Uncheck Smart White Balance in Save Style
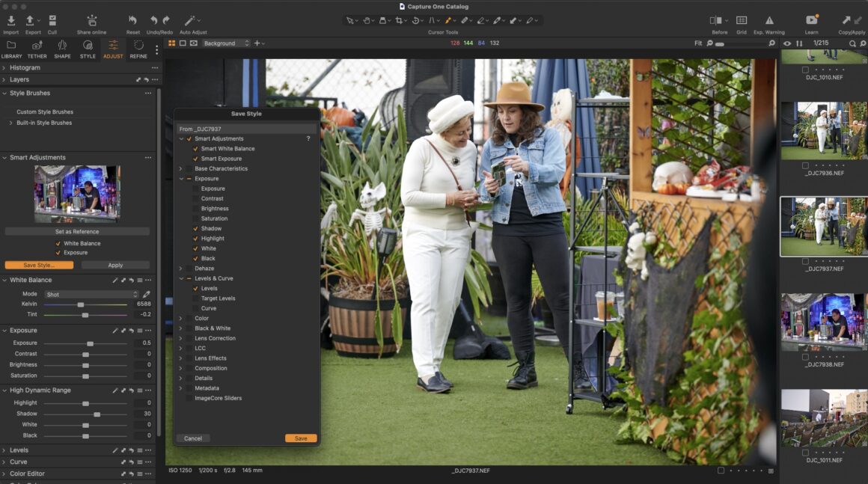The height and width of the screenshot is (484, 868). [x=195, y=149]
